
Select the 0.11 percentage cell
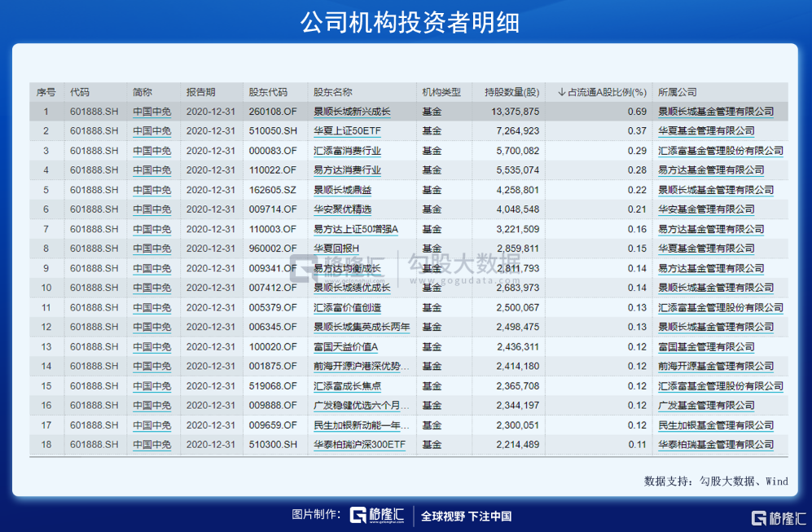point(638,445)
